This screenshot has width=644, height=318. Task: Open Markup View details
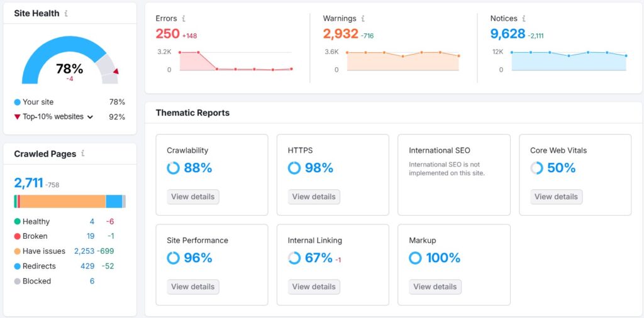click(435, 287)
